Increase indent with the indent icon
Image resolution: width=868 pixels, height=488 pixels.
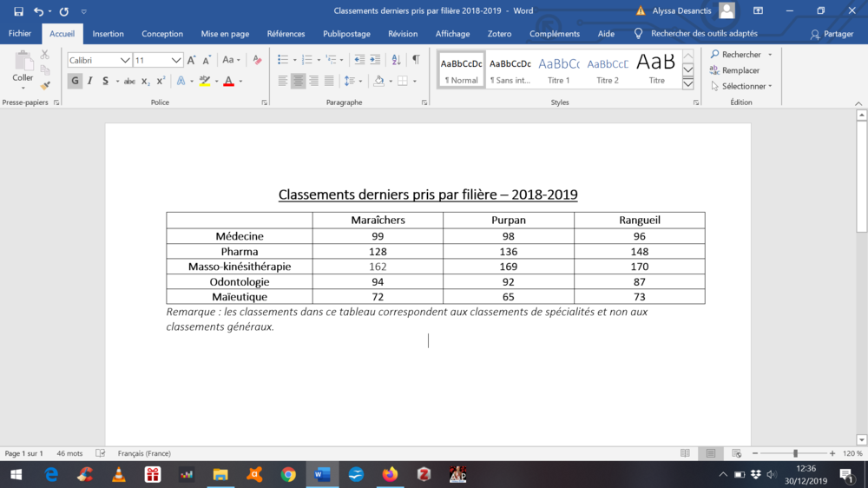coord(375,60)
